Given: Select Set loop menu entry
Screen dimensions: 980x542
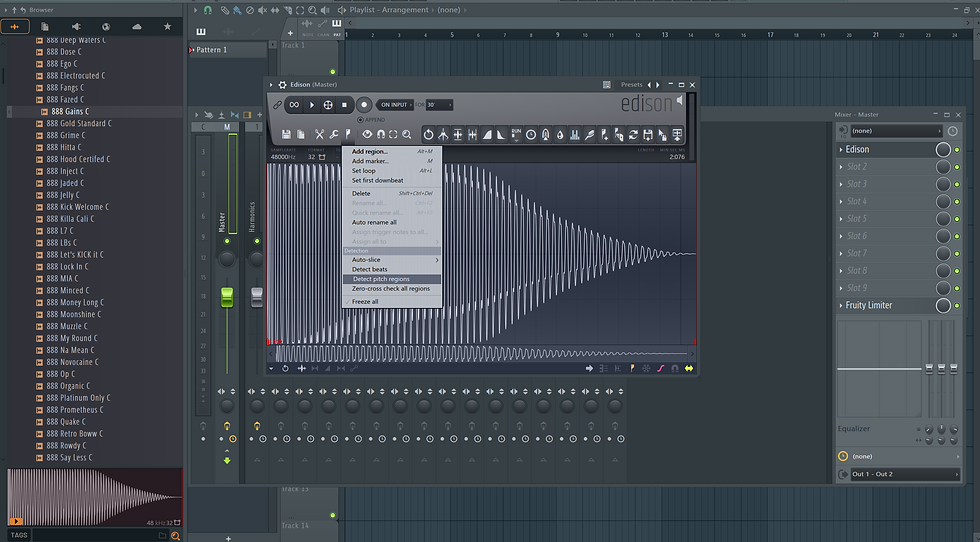Looking at the screenshot, I should (392, 171).
